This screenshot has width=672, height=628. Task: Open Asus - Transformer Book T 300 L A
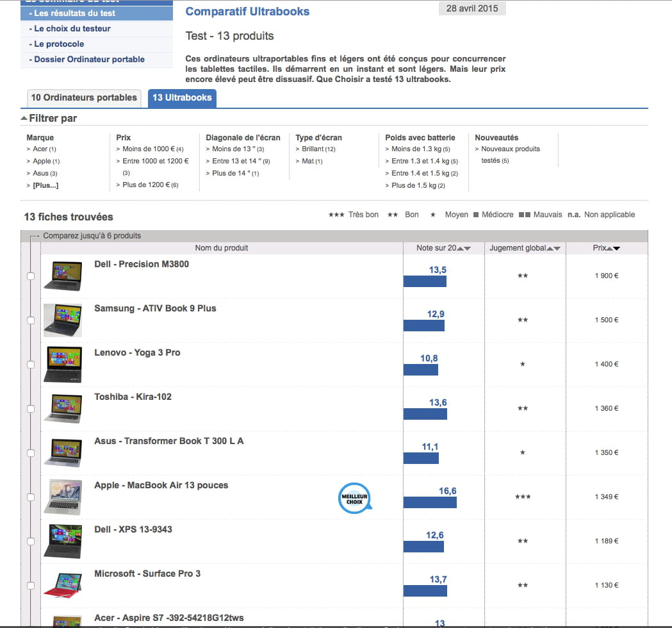pyautogui.click(x=169, y=441)
